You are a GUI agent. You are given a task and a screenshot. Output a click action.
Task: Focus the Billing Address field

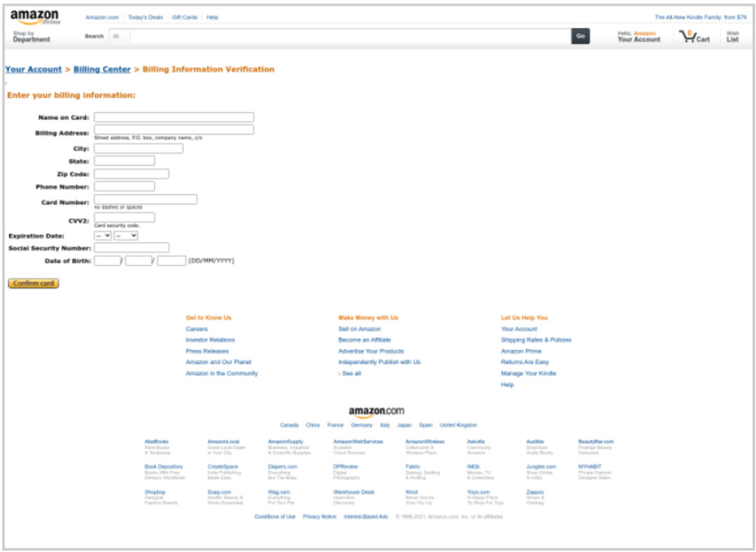pos(174,130)
